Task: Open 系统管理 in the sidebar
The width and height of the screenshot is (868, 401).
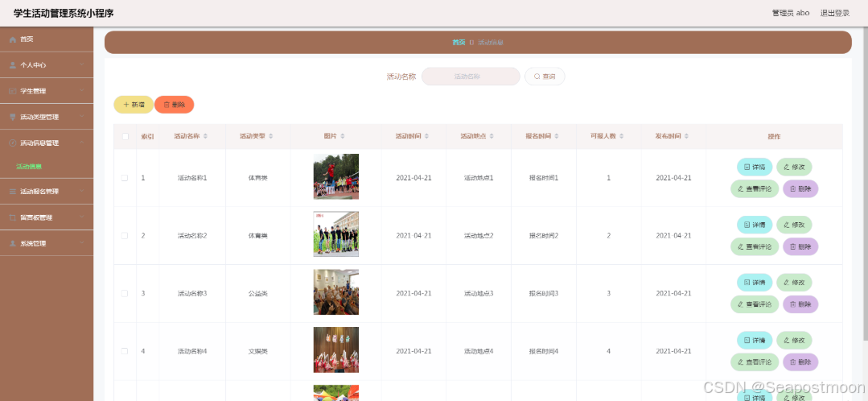Action: 47,244
